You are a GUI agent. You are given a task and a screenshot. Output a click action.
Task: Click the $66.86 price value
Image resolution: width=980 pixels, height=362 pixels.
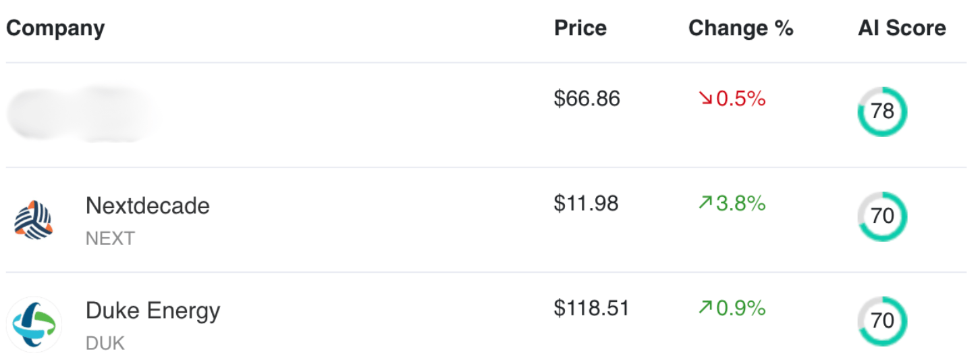(x=587, y=99)
